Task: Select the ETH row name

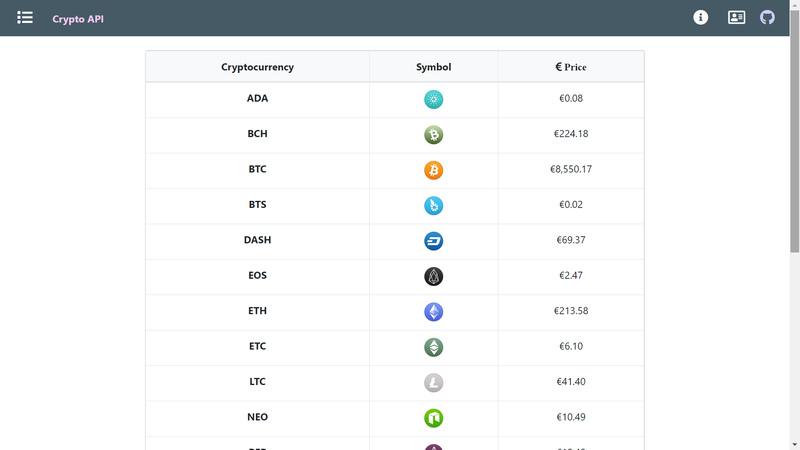Action: 257,311
